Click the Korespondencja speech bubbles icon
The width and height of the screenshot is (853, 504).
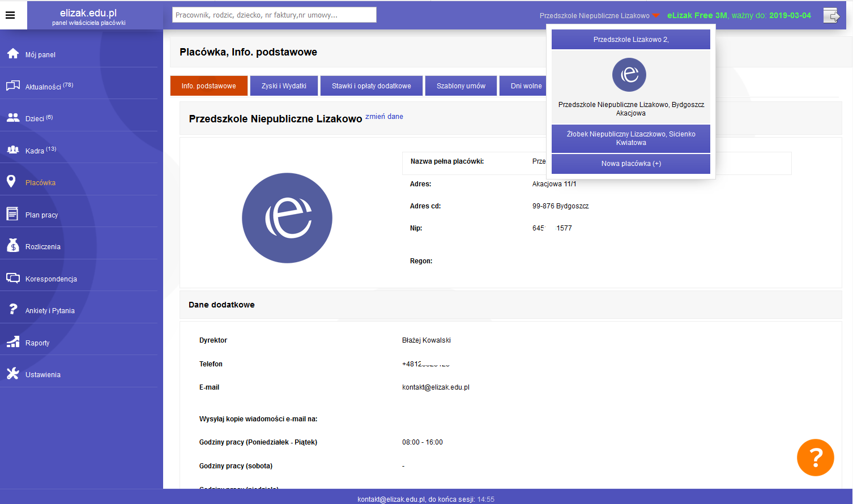(13, 277)
